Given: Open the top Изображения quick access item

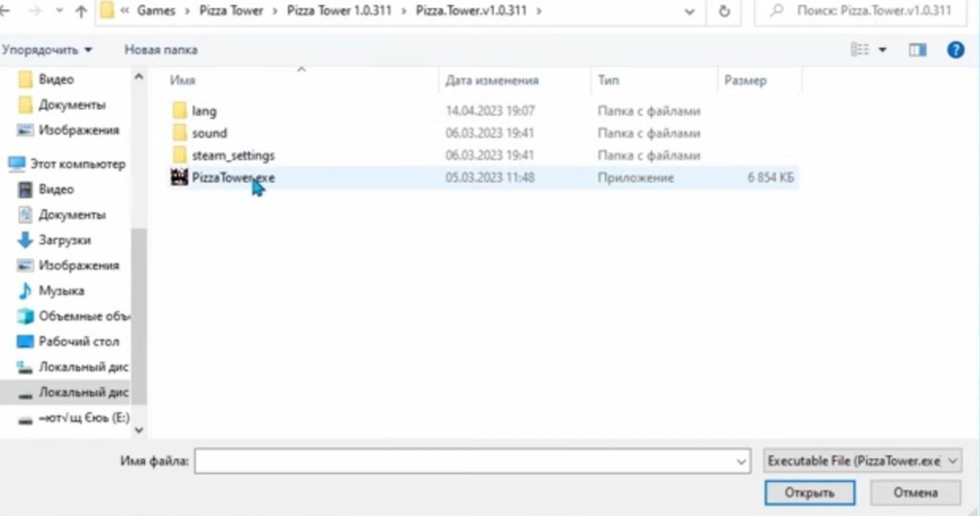Looking at the screenshot, I should coord(78,130).
